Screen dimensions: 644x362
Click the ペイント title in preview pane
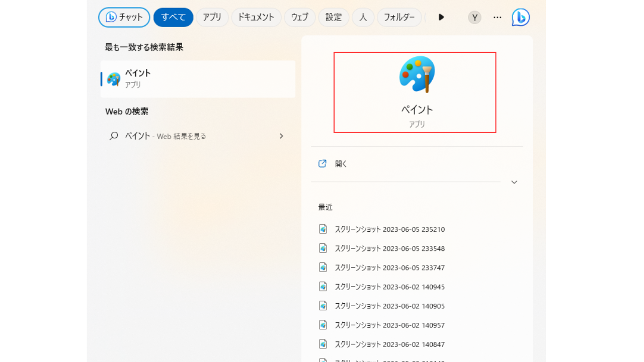[417, 109]
